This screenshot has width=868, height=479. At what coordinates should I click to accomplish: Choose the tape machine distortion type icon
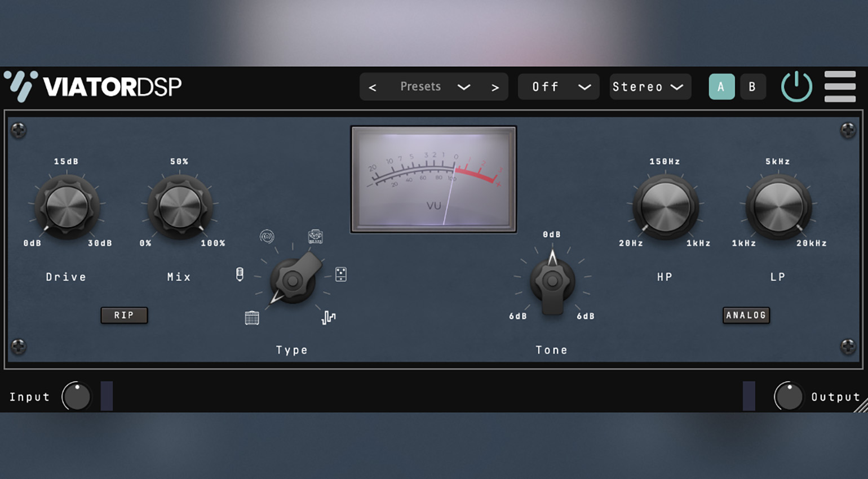(x=315, y=237)
